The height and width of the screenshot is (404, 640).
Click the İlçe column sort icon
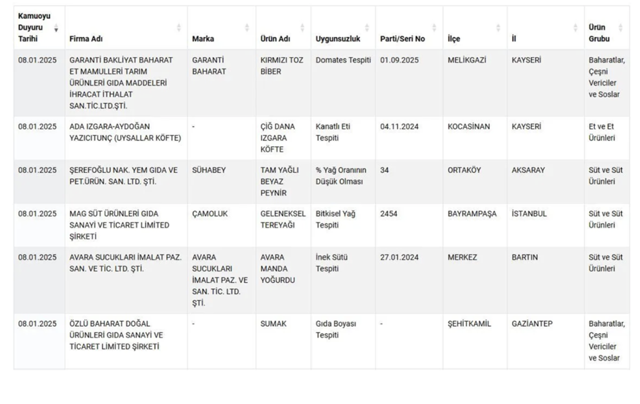[499, 28]
